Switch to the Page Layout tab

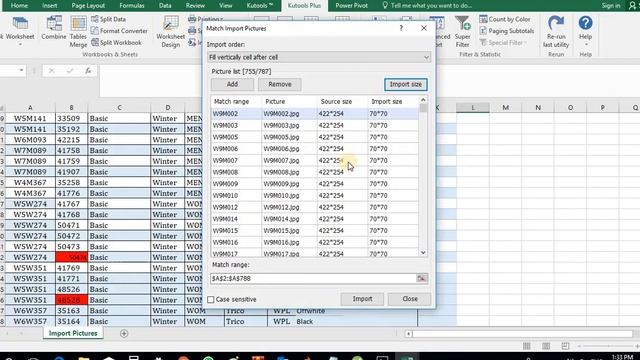88,6
